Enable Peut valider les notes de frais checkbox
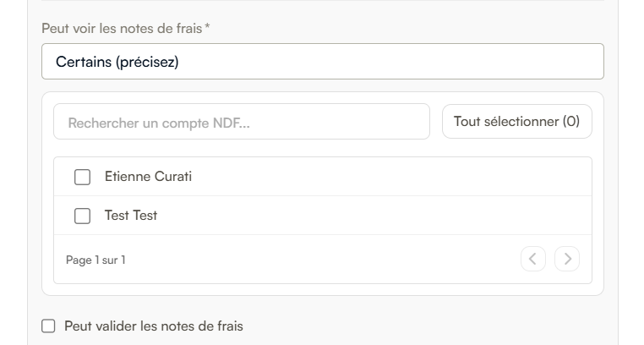 [x=48, y=326]
